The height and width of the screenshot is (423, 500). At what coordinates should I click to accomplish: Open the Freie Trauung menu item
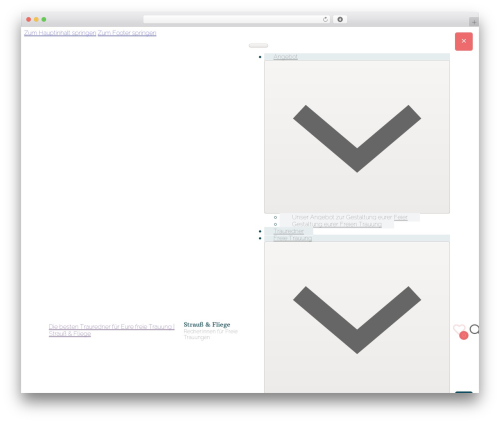293,238
